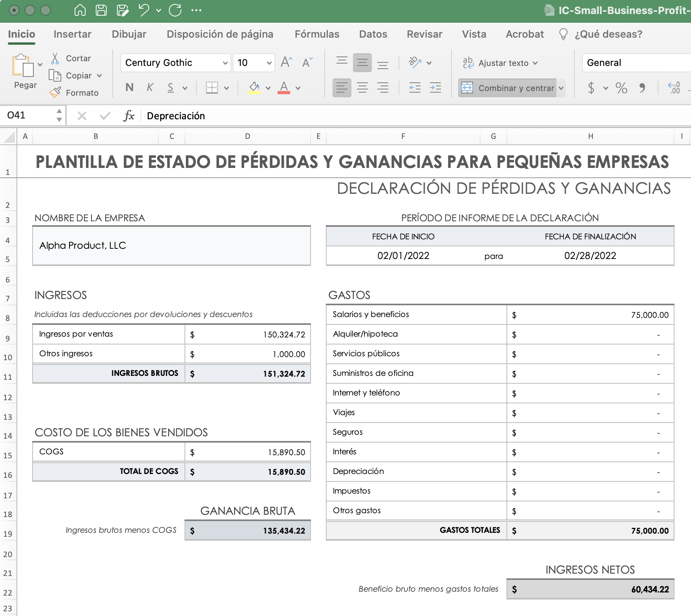Open the General number format box
This screenshot has width=691, height=616.
click(636, 63)
